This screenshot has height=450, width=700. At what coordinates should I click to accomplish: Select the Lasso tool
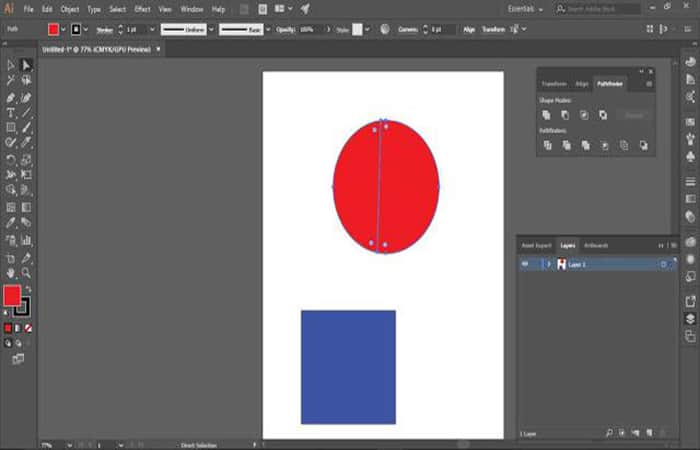26,81
